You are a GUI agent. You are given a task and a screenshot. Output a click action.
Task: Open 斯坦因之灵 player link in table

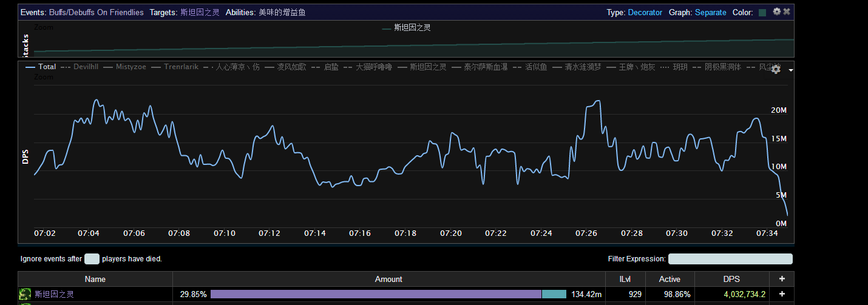coord(54,294)
